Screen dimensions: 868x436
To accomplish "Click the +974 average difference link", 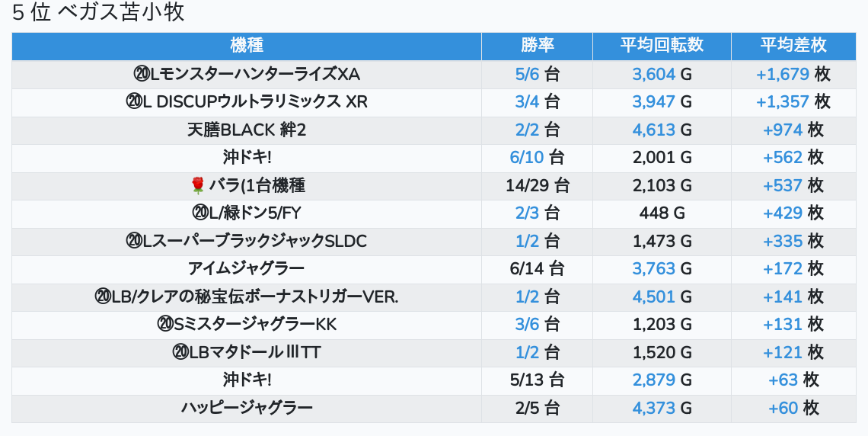I will tap(783, 130).
